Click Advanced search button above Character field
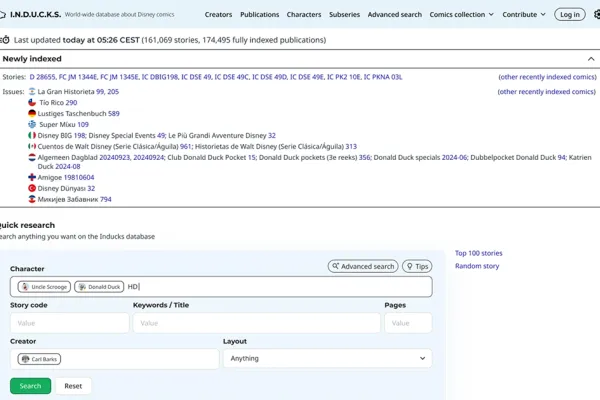The height and width of the screenshot is (400, 600). pos(363,266)
